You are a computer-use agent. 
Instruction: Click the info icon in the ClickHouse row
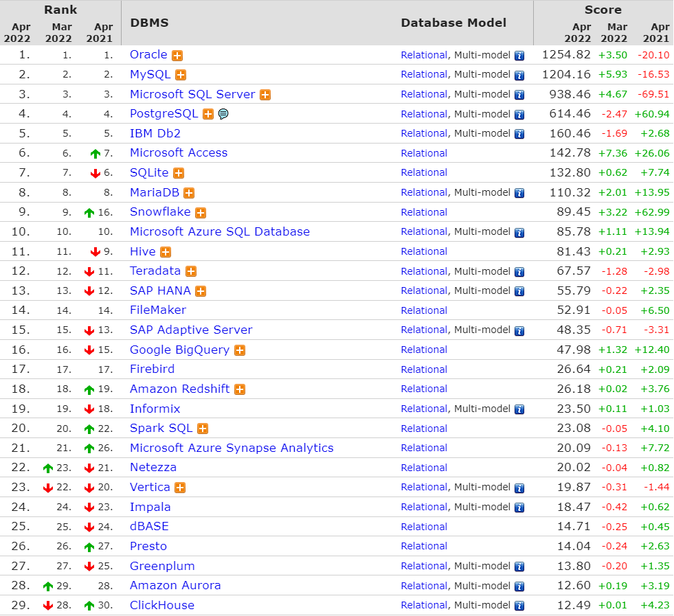click(519, 606)
